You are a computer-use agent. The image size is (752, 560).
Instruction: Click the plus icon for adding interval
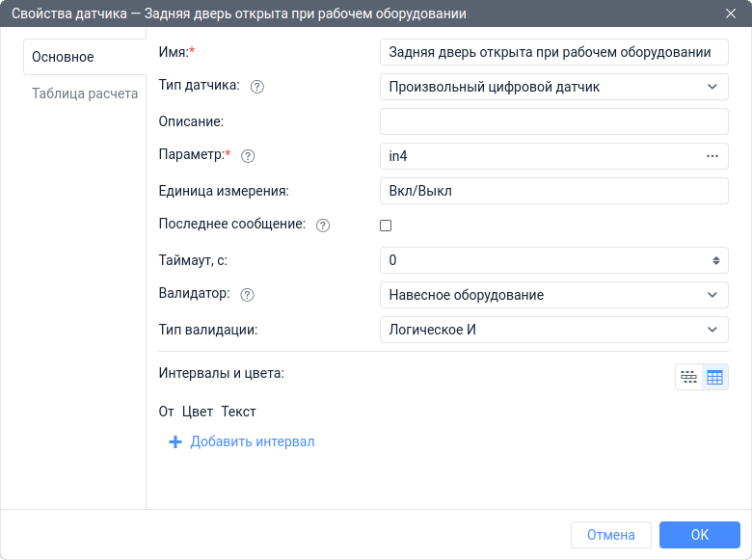(175, 442)
